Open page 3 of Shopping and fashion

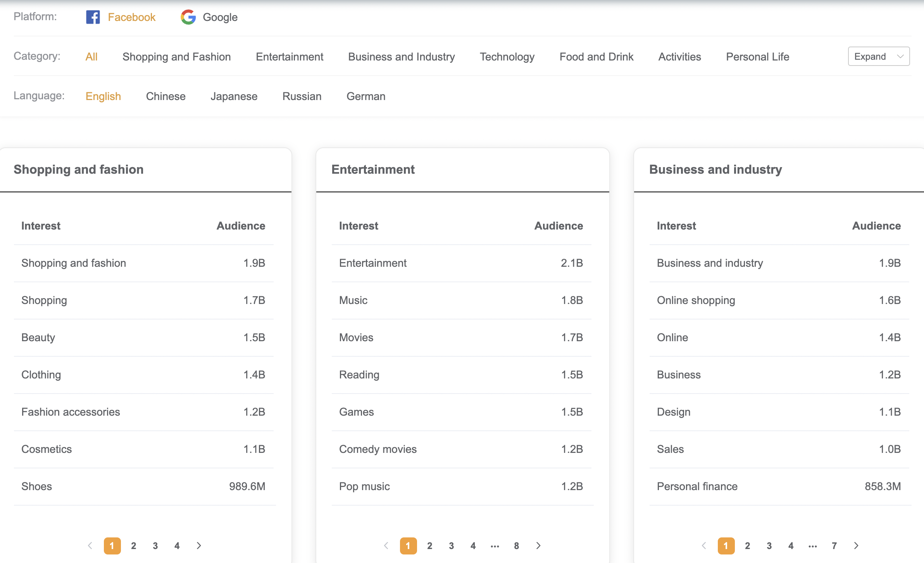pos(155,546)
